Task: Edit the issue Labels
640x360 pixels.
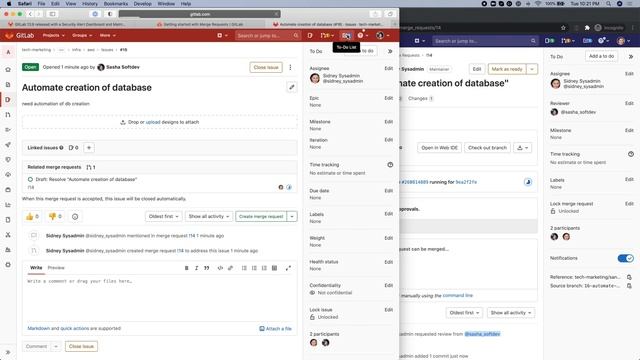Action: 389,214
